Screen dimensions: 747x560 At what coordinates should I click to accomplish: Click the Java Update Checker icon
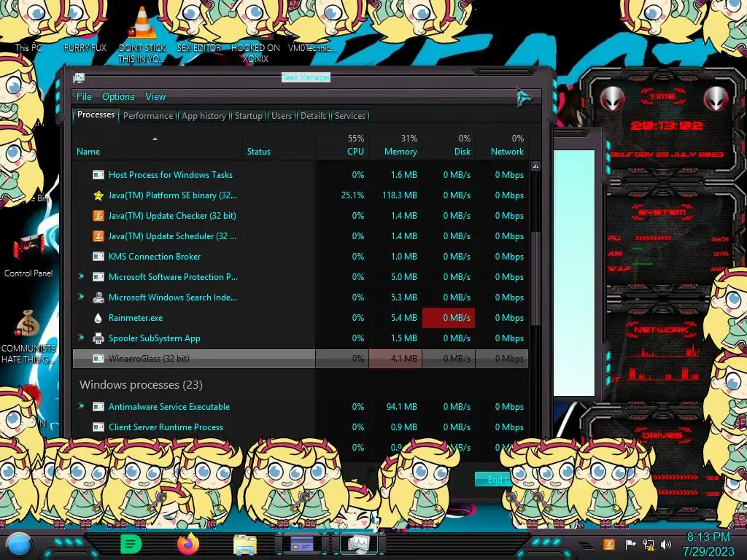98,216
